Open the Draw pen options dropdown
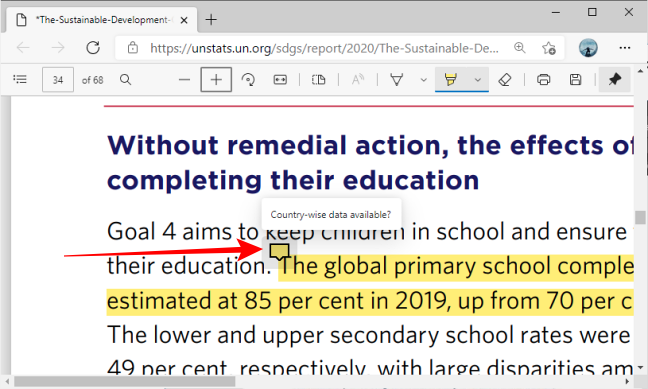 coord(423,80)
